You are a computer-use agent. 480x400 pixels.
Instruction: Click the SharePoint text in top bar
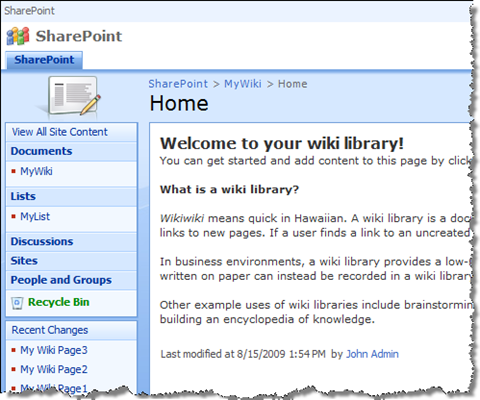(29, 11)
